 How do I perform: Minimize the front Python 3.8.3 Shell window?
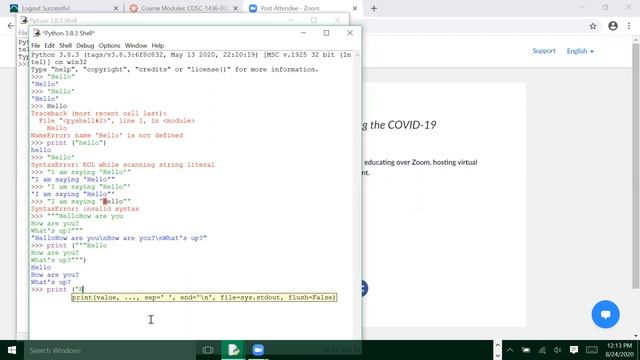[303, 33]
